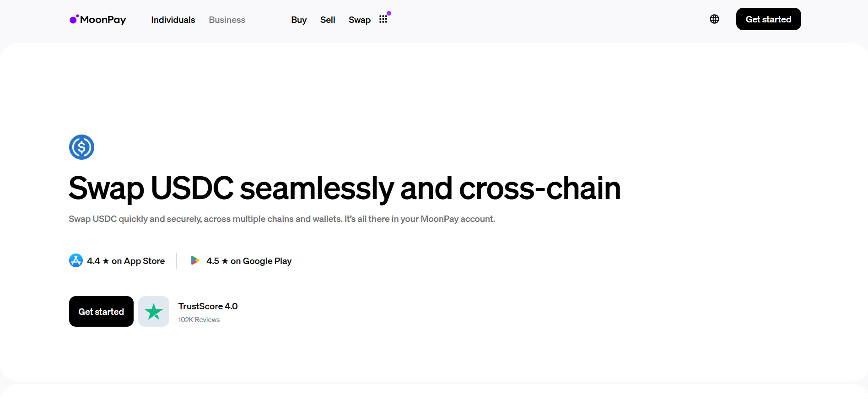Click the hero subtitle text about swapping USDC
The image size is (868, 399).
[x=281, y=219]
